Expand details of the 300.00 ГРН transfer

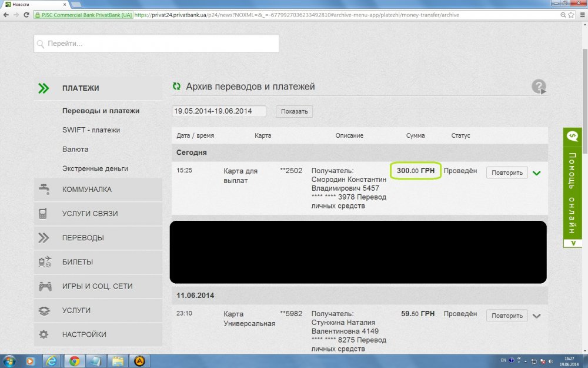pyautogui.click(x=537, y=173)
